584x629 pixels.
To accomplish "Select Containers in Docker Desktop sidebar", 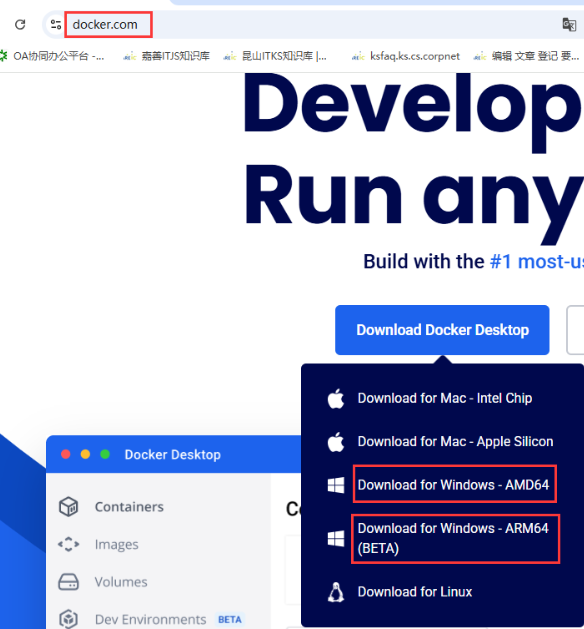I will pyautogui.click(x=129, y=507).
